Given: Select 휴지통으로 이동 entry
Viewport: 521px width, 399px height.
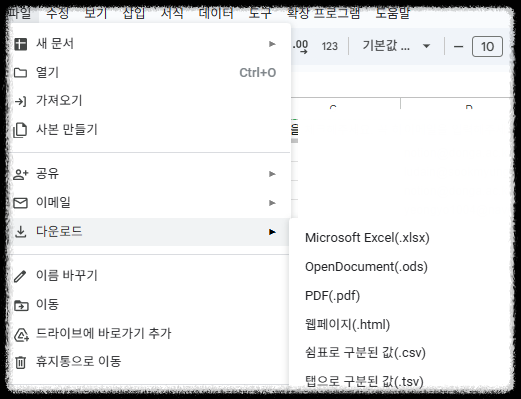Looking at the screenshot, I should (150, 362).
